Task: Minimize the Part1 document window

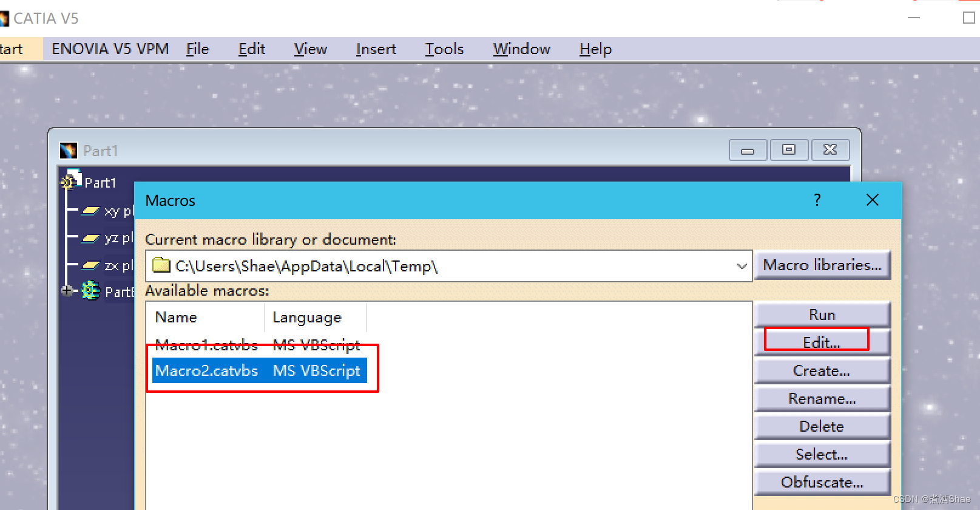Action: click(x=748, y=150)
